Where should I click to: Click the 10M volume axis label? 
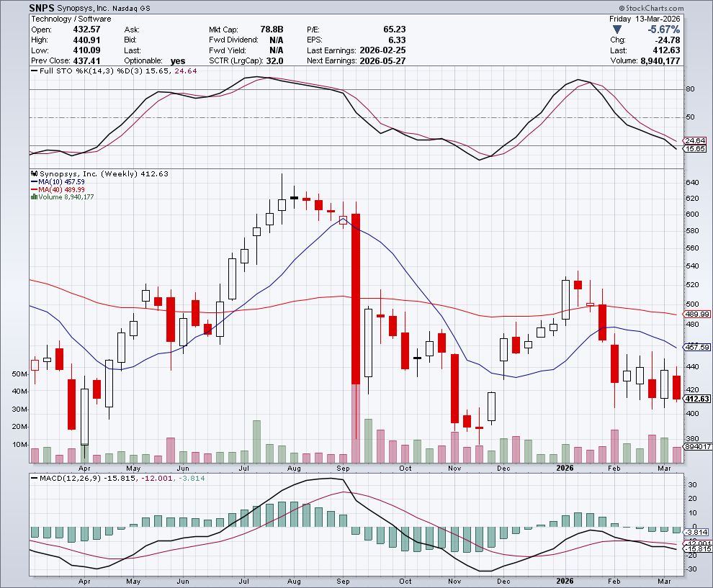click(x=19, y=444)
